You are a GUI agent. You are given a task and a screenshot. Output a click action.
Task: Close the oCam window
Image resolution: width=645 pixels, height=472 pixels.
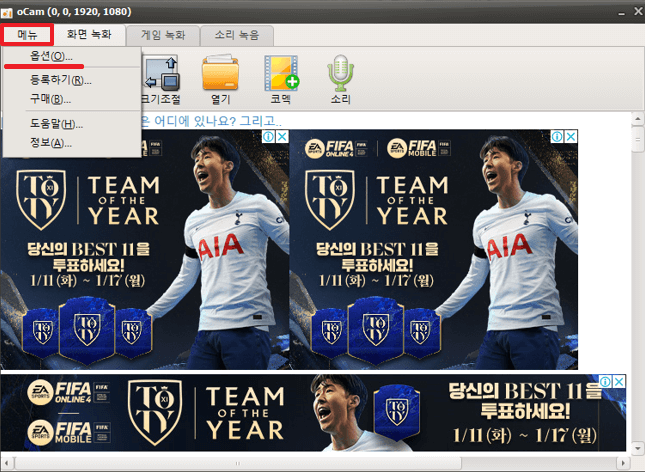638,12
